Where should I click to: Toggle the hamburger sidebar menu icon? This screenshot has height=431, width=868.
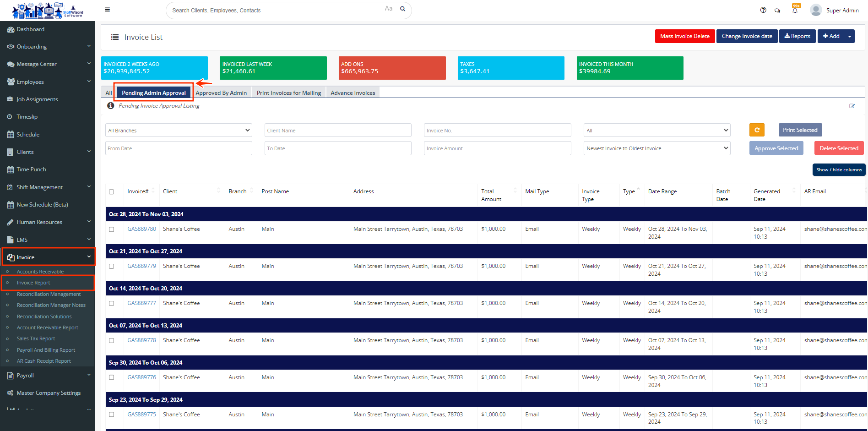pos(108,10)
